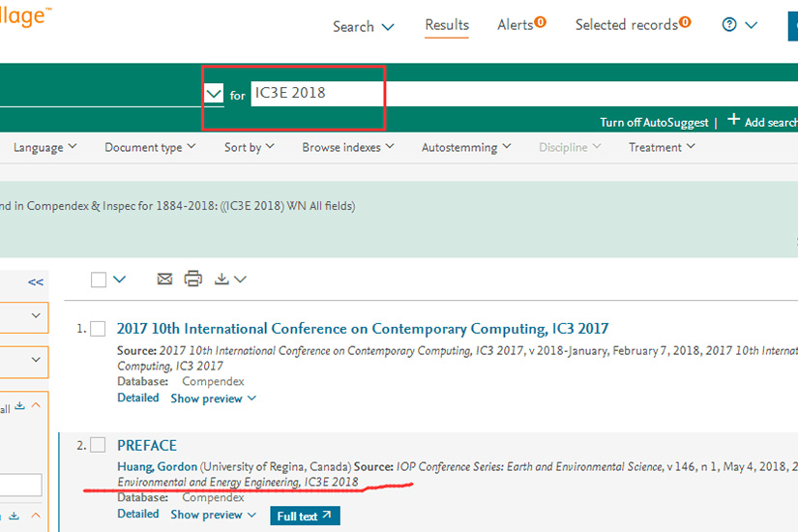Open the Search menu in header

pyautogui.click(x=363, y=27)
